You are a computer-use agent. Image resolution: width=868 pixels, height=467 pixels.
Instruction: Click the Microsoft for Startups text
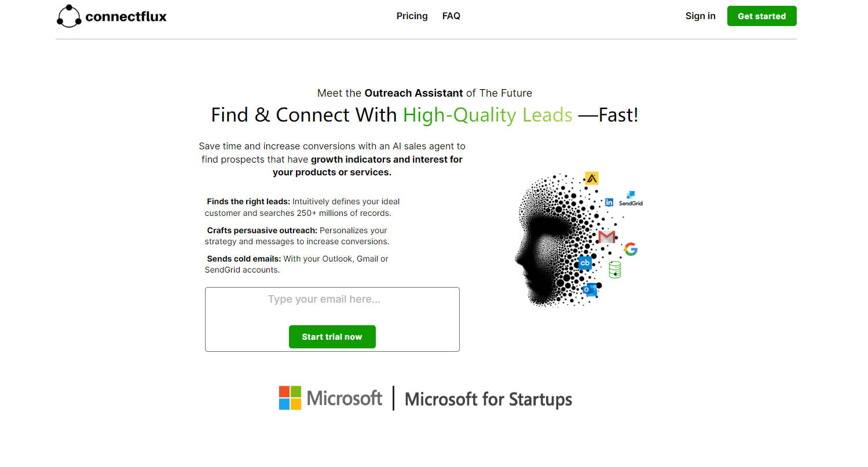point(488,399)
